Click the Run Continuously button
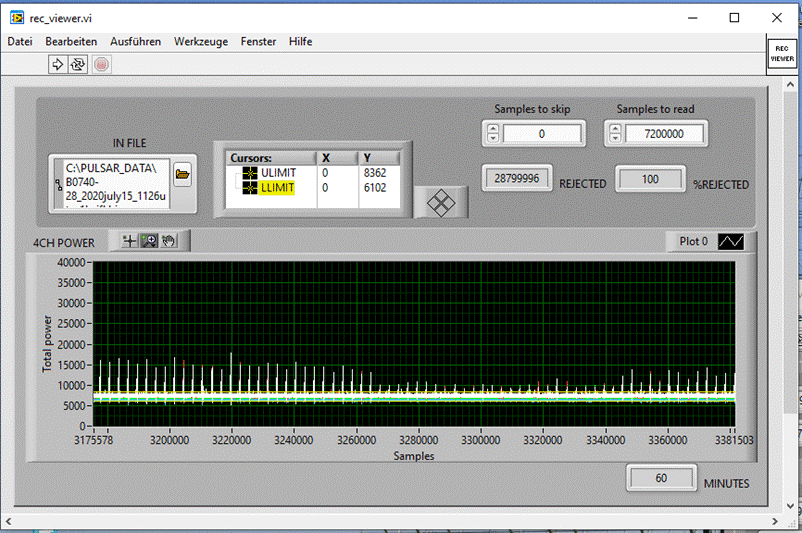Image resolution: width=802 pixels, height=533 pixels. (x=78, y=64)
